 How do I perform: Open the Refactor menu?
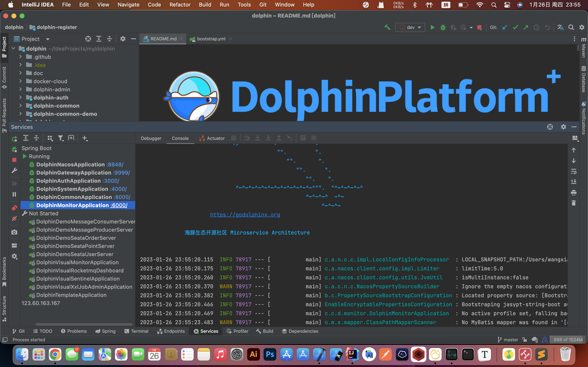(x=180, y=5)
